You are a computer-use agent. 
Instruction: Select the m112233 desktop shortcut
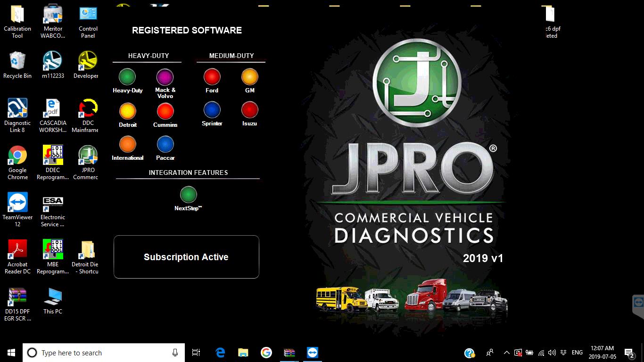tap(53, 65)
